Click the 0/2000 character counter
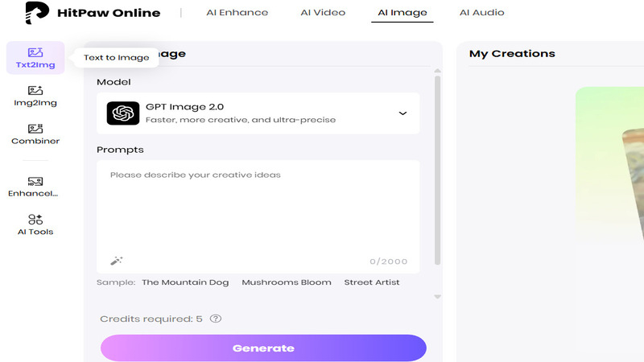 point(389,261)
